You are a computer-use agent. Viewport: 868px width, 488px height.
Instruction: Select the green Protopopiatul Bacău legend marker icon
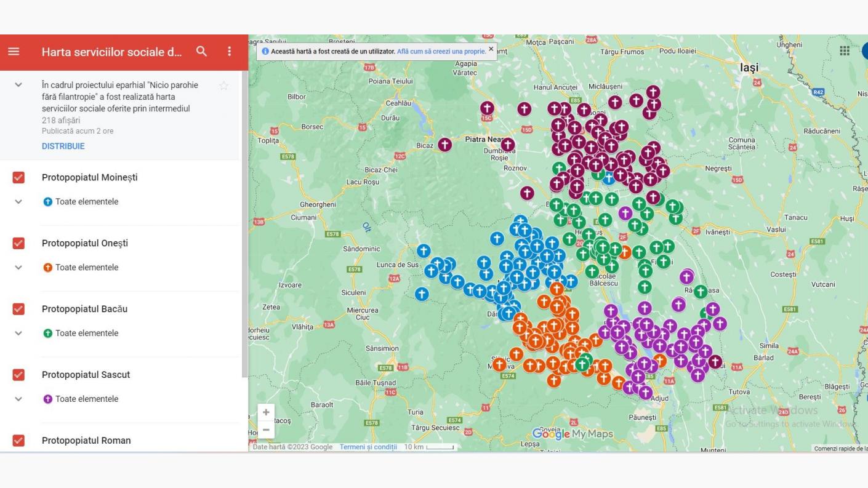tap(47, 333)
